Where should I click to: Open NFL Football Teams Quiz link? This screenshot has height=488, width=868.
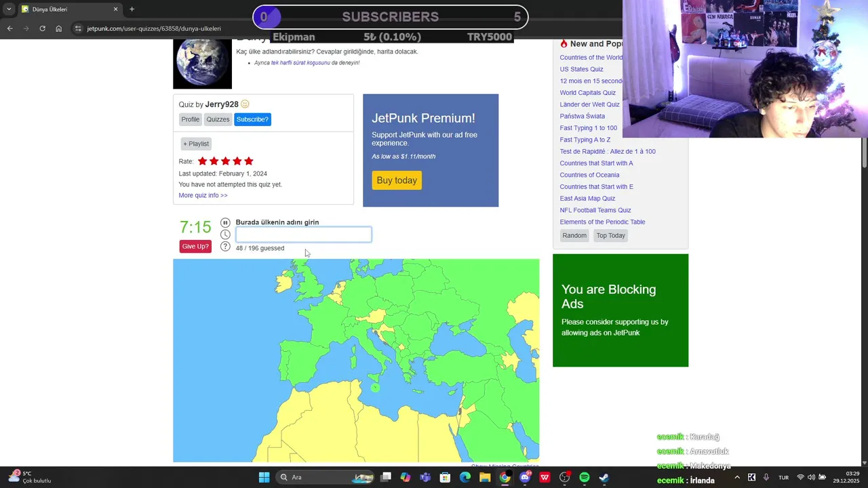coord(595,210)
